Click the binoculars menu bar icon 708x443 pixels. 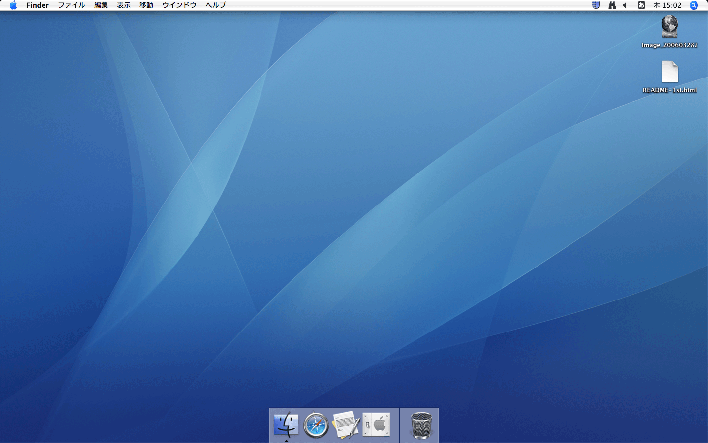pos(612,5)
